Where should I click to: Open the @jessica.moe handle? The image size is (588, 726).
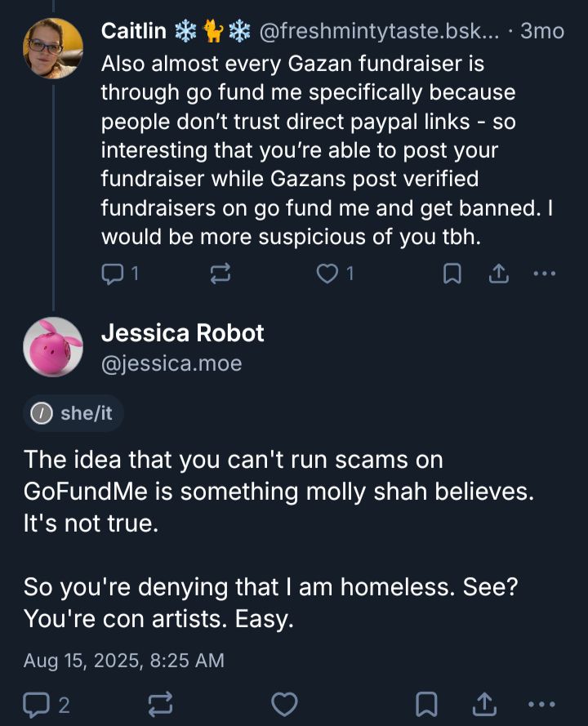(171, 363)
